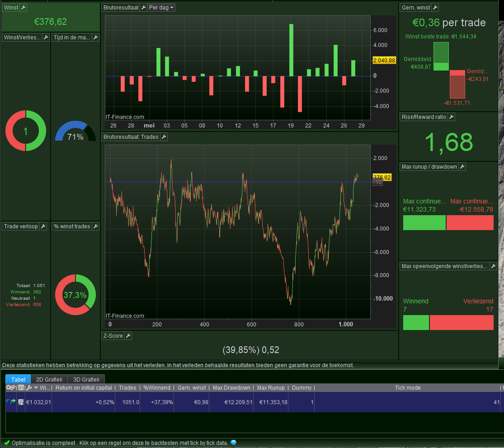
Task: Click the tallest green bar near 19
Action: [x=291, y=50]
